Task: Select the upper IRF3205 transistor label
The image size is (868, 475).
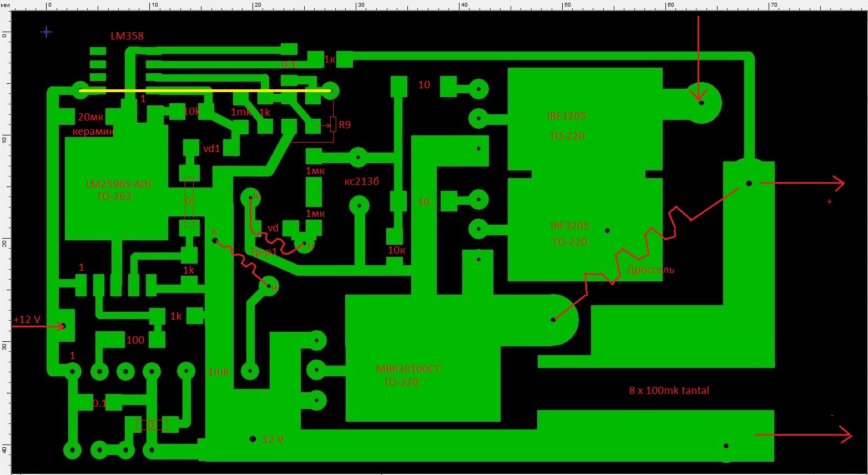Action: pyautogui.click(x=567, y=116)
